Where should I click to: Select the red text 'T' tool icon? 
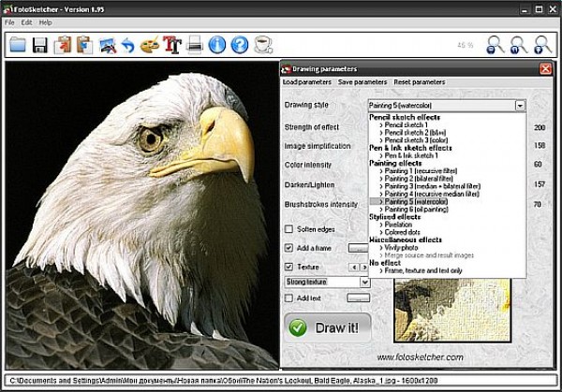point(172,44)
